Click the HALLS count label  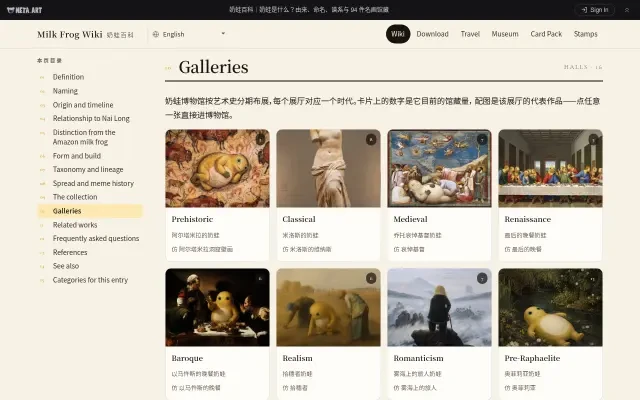(583, 67)
